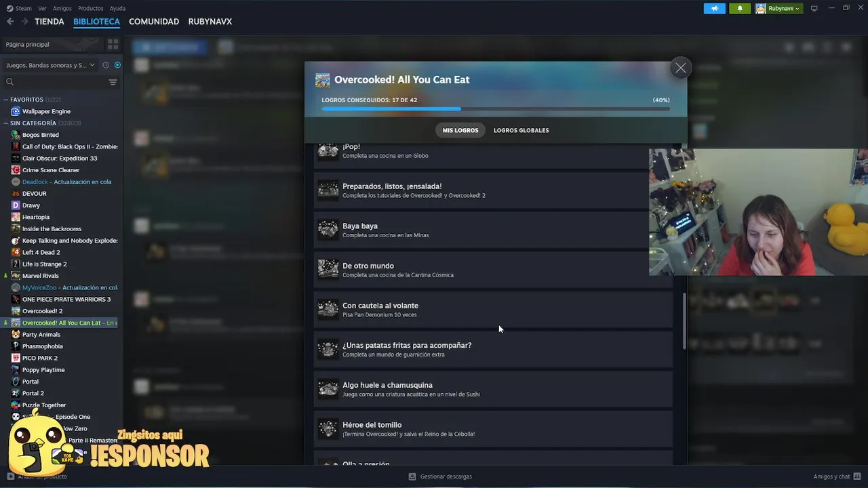
Task: Open the Productos menu
Action: [x=91, y=8]
